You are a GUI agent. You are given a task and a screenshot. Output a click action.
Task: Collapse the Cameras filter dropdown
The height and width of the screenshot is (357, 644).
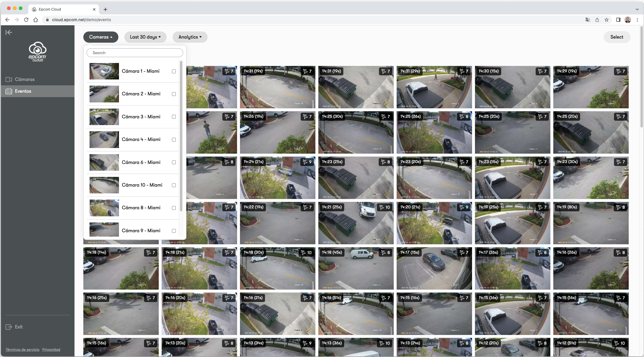click(x=101, y=37)
